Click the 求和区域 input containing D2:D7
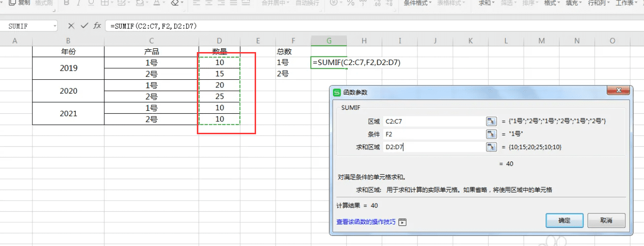Screen dimensions: 644x246 (x=433, y=147)
